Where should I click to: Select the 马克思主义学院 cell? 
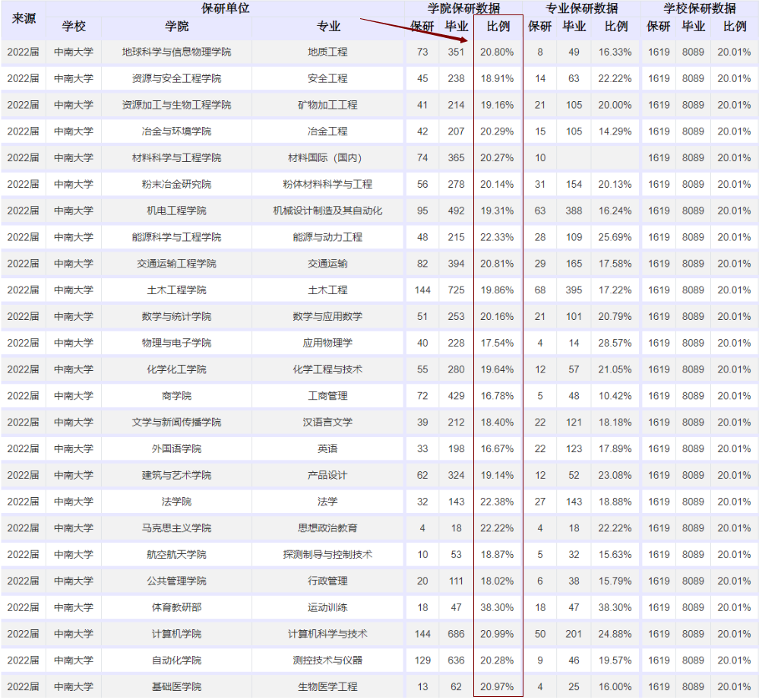(x=177, y=528)
